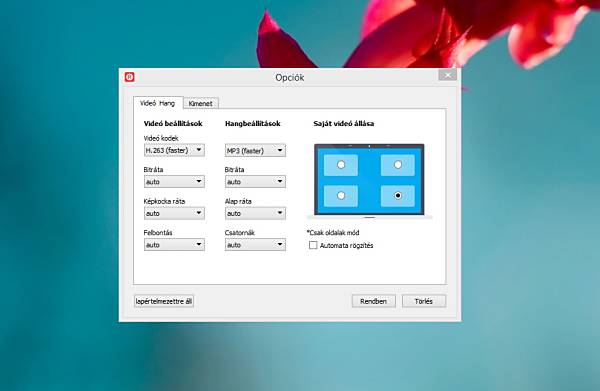This screenshot has height=391, width=600.
Task: Open the Videó kodek H.263 dropdown
Action: point(174,150)
